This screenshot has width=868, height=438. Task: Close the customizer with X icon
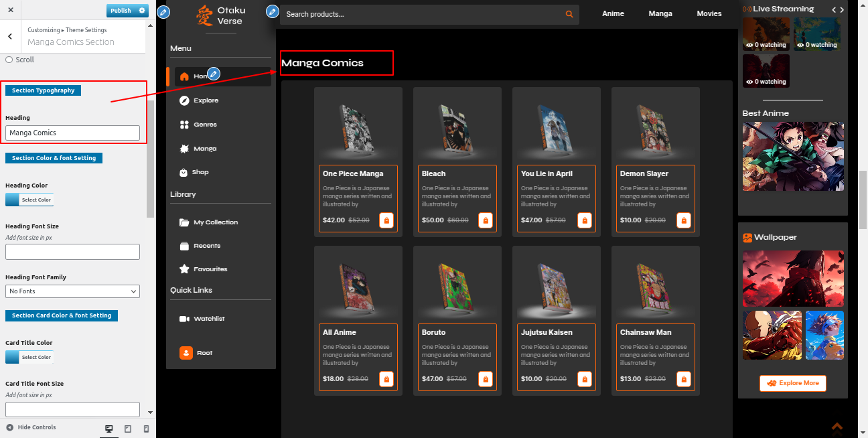click(10, 11)
